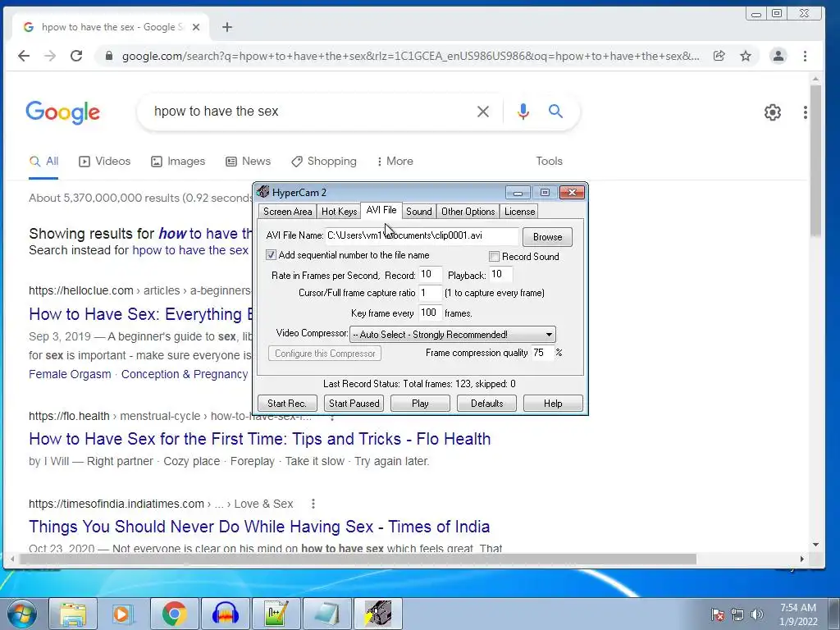Click the Chrome address bar URL

click(x=410, y=56)
